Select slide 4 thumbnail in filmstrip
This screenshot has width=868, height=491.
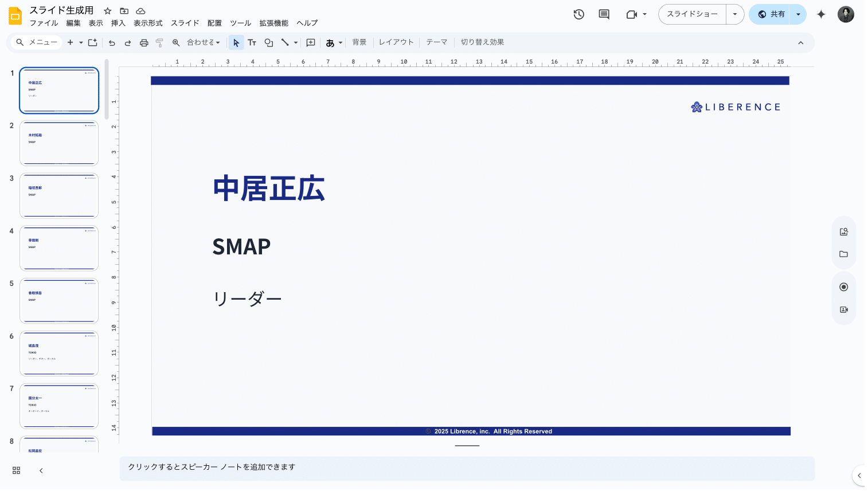pos(59,248)
